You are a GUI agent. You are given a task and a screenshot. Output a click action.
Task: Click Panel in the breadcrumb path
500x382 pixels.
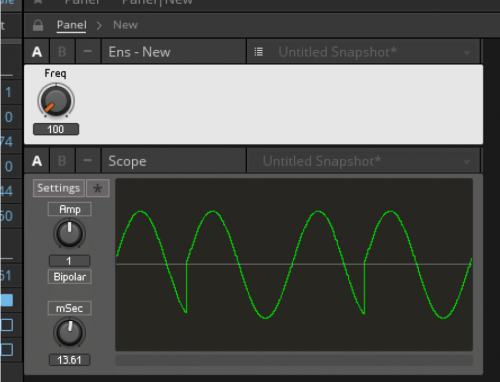[x=72, y=25]
